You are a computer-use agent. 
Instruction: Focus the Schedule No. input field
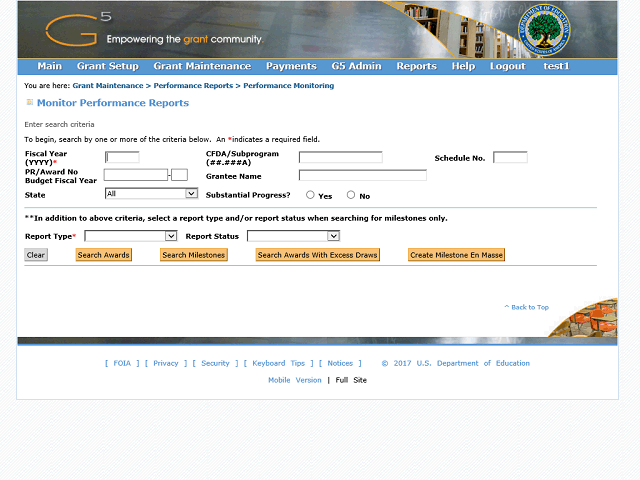[x=510, y=157]
